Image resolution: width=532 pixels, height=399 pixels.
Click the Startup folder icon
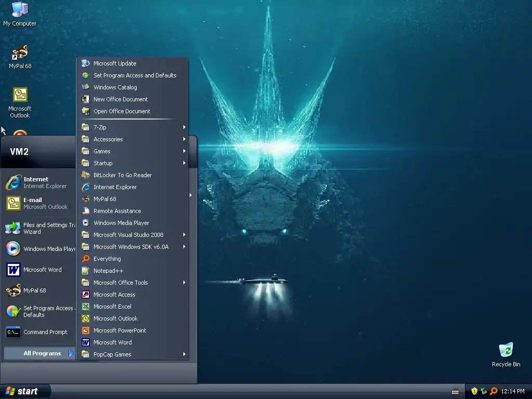[x=86, y=163]
